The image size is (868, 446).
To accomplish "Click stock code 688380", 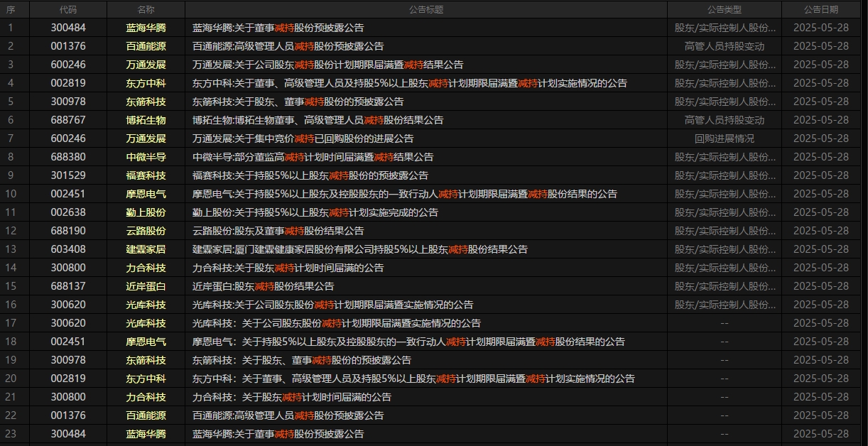I will (68, 157).
